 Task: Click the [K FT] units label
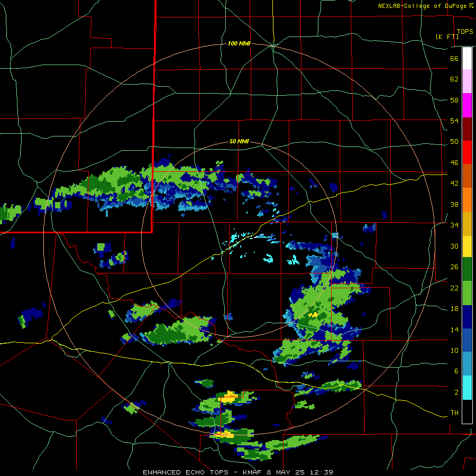click(x=447, y=36)
